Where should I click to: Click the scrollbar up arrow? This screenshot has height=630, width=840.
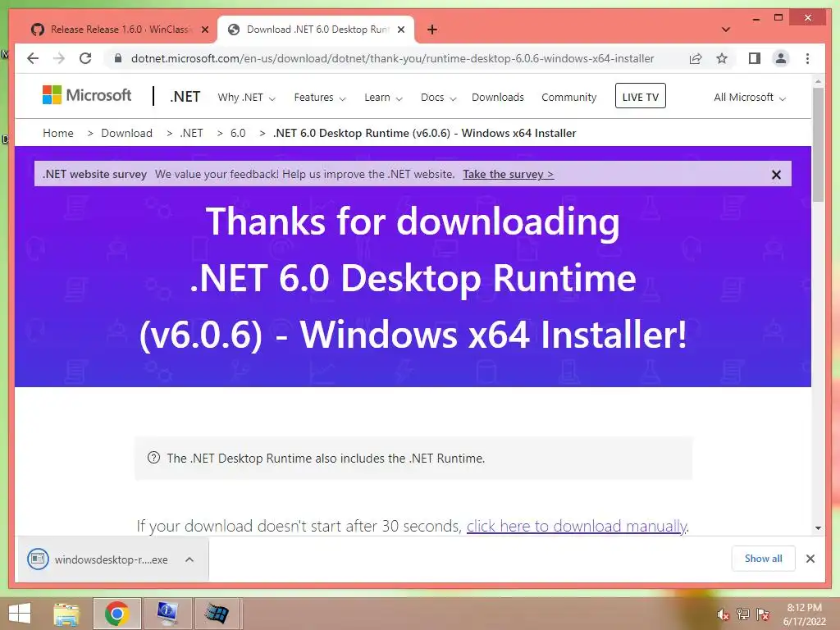point(818,81)
